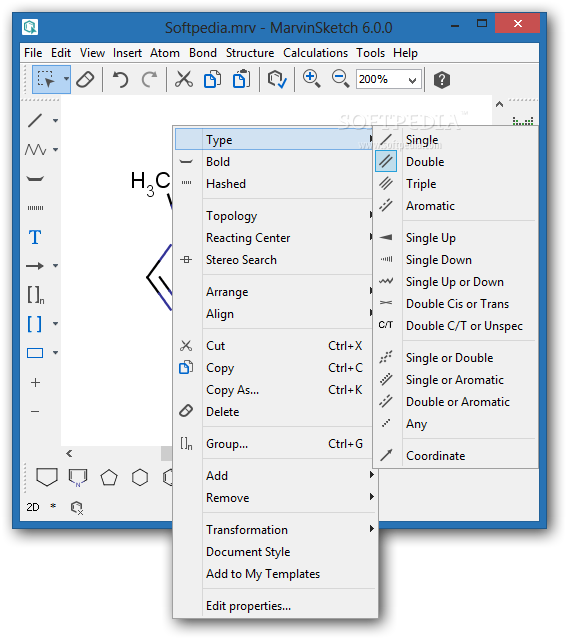Click the Redo arrow icon

[x=149, y=79]
